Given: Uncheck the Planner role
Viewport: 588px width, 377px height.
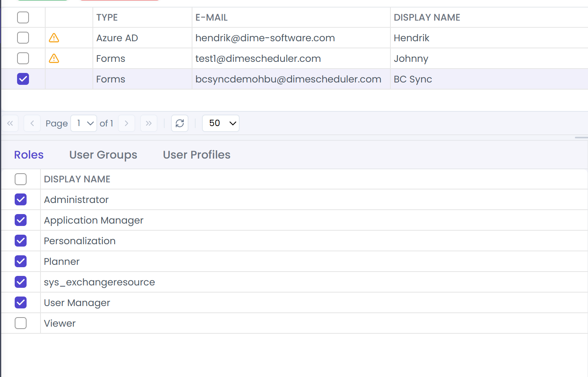Looking at the screenshot, I should (21, 261).
